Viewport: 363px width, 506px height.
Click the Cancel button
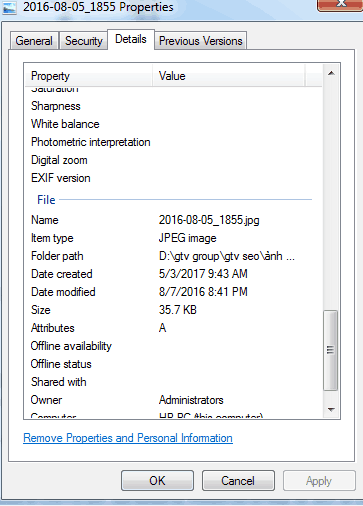click(238, 480)
